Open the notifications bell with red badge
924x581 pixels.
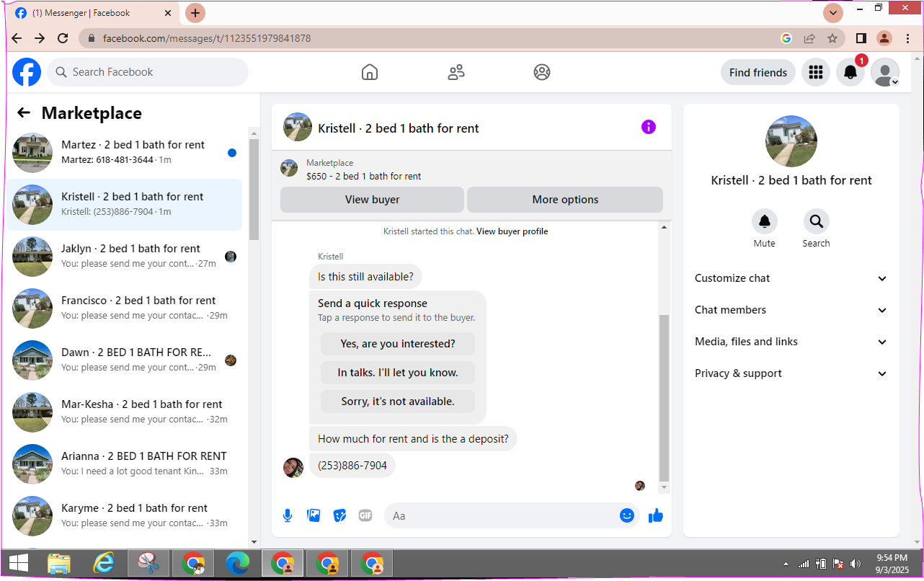[x=850, y=72]
